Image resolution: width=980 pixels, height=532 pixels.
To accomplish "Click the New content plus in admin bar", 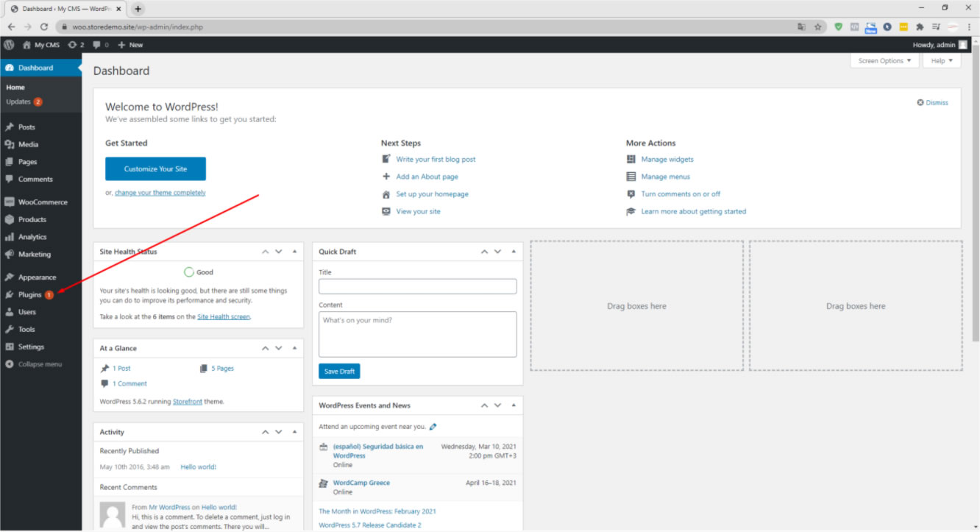I will click(x=122, y=45).
